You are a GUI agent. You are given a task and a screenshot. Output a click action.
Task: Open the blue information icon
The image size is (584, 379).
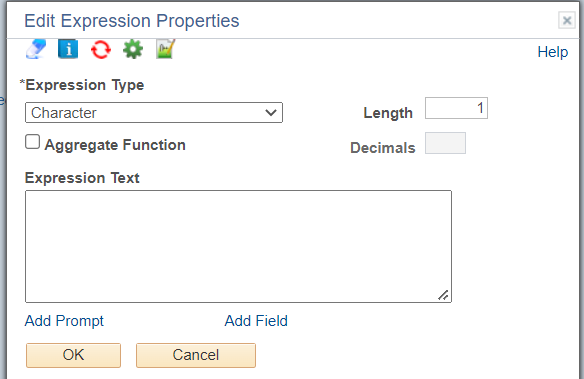(x=68, y=49)
